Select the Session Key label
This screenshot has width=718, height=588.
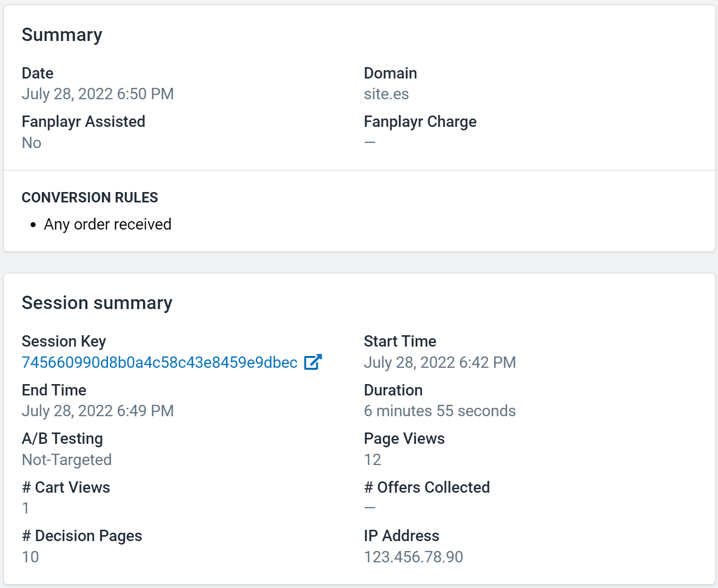pyautogui.click(x=64, y=342)
